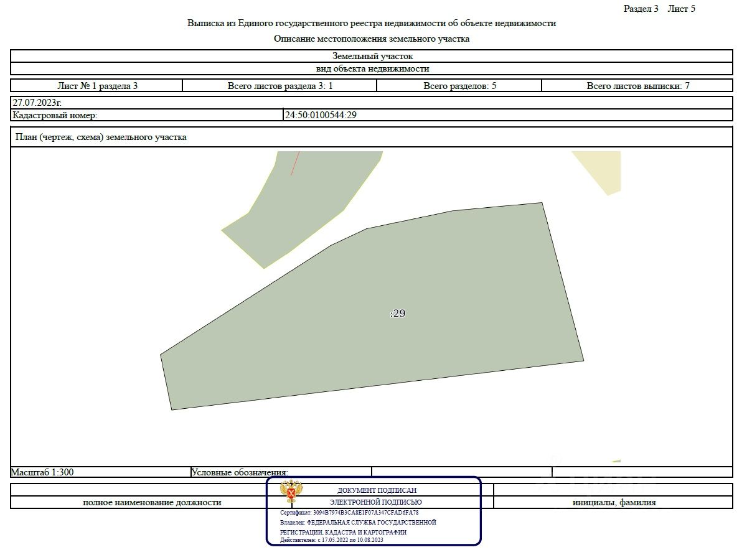The width and height of the screenshot is (747, 560).
Task: Select 'Лист № 1 раздела 3' cell
Action: click(96, 86)
